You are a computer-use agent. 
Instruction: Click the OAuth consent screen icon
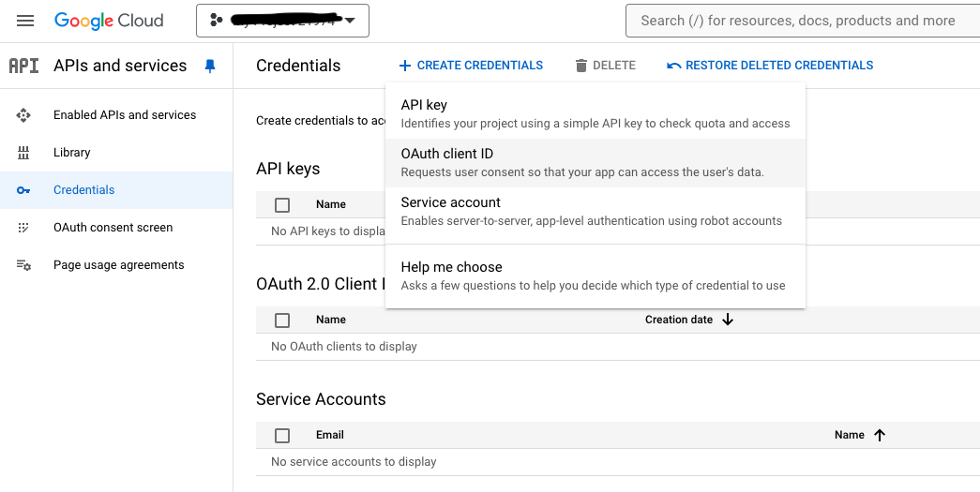(23, 228)
